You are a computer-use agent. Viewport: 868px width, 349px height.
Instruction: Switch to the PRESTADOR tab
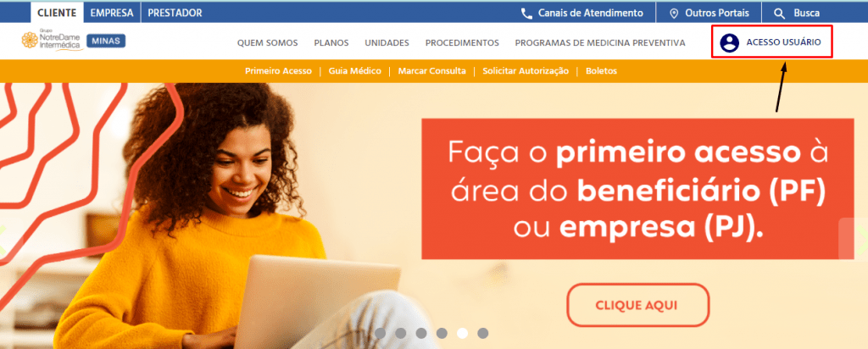(175, 13)
